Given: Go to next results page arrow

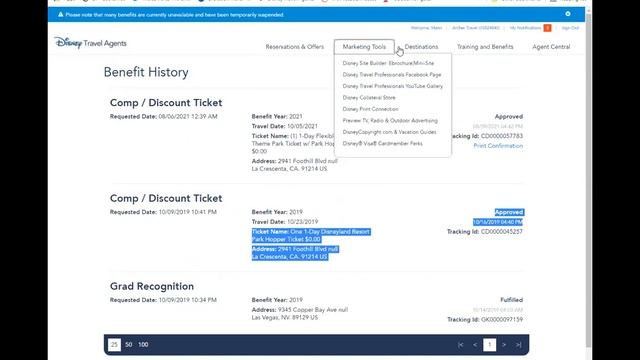Looking at the screenshot, I should pos(504,345).
